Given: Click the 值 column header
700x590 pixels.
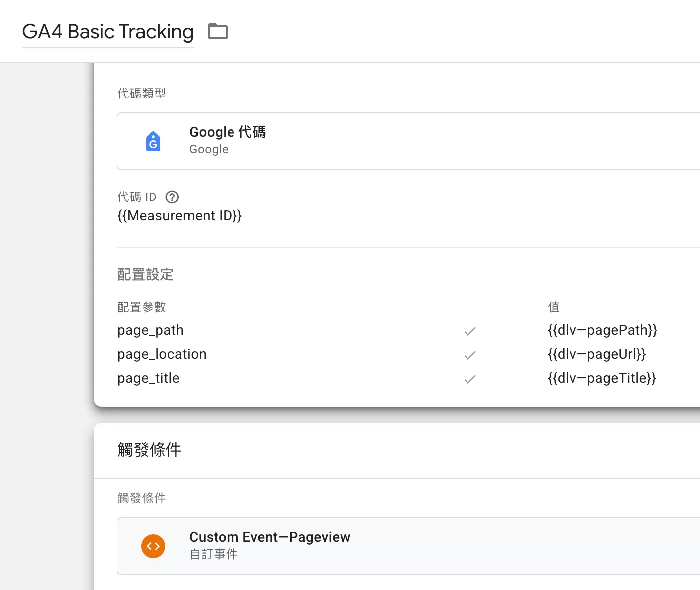Looking at the screenshot, I should click(554, 307).
